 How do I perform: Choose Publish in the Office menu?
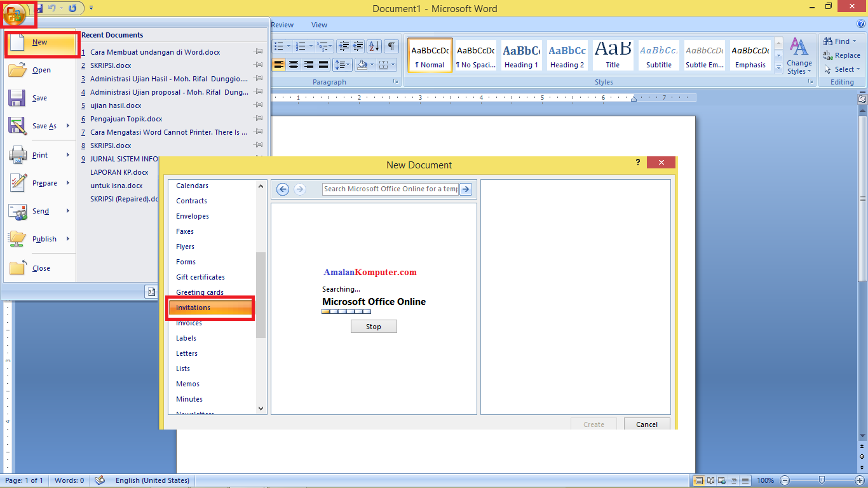(39, 239)
